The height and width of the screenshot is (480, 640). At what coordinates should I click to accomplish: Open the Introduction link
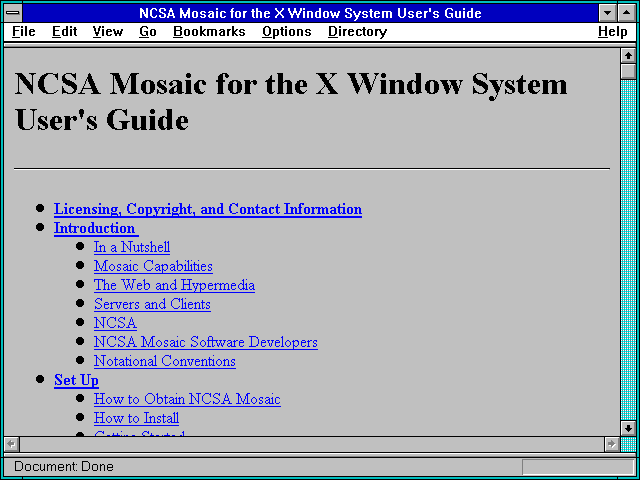(96, 228)
